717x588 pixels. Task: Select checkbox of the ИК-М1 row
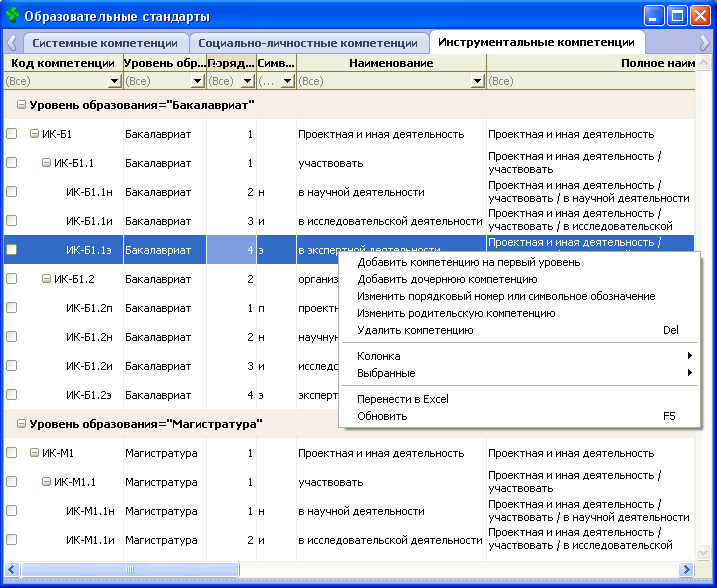(x=12, y=453)
